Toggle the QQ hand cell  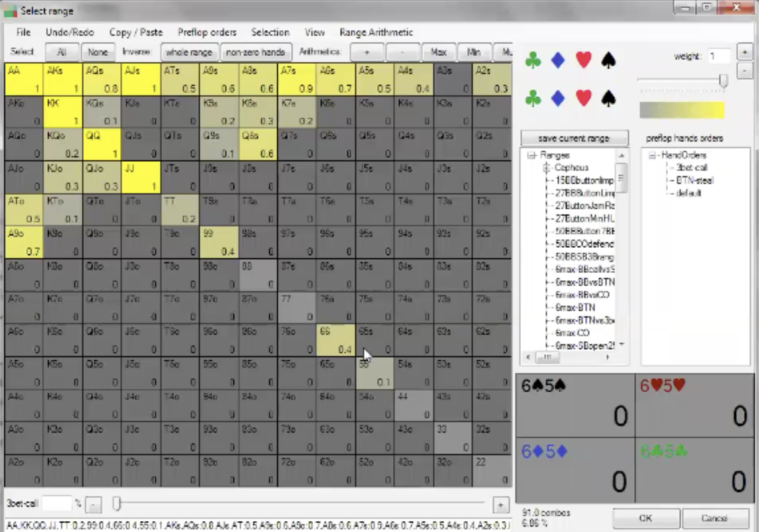(x=101, y=144)
